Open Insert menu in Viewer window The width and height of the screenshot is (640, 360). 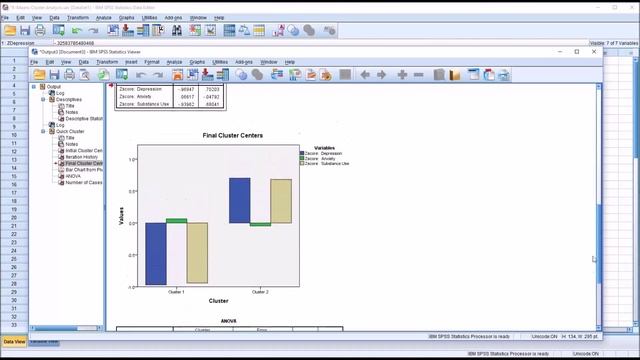[131, 62]
